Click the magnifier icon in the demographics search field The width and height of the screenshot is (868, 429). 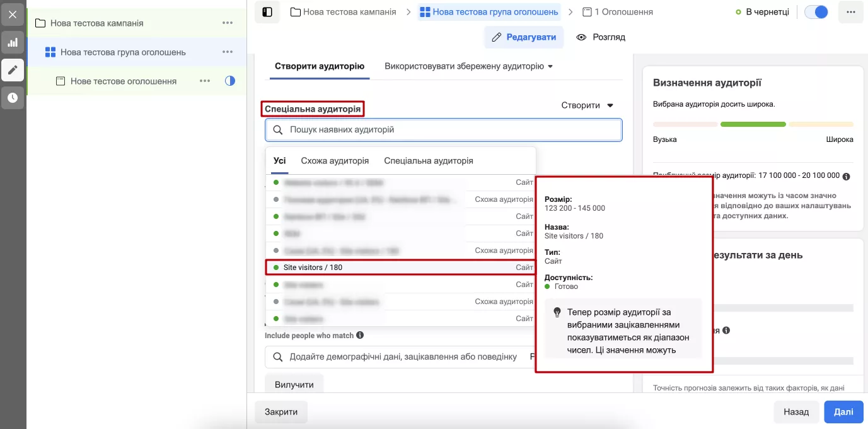(x=278, y=357)
